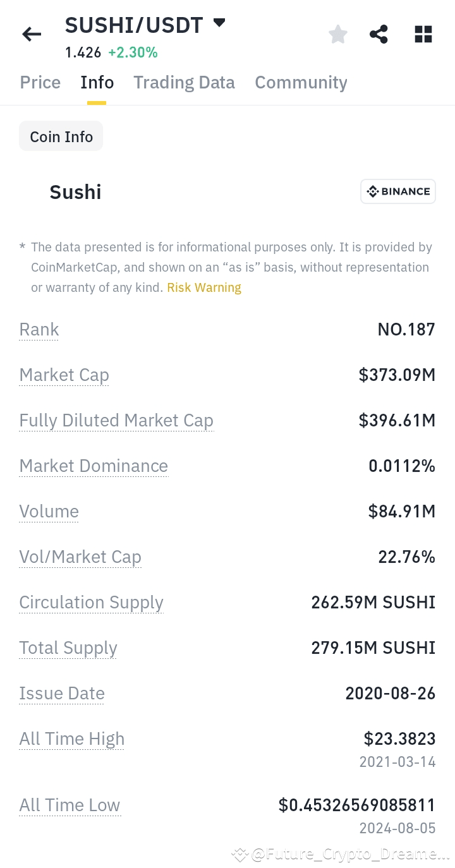
Task: Tap the share icon
Action: click(x=379, y=34)
